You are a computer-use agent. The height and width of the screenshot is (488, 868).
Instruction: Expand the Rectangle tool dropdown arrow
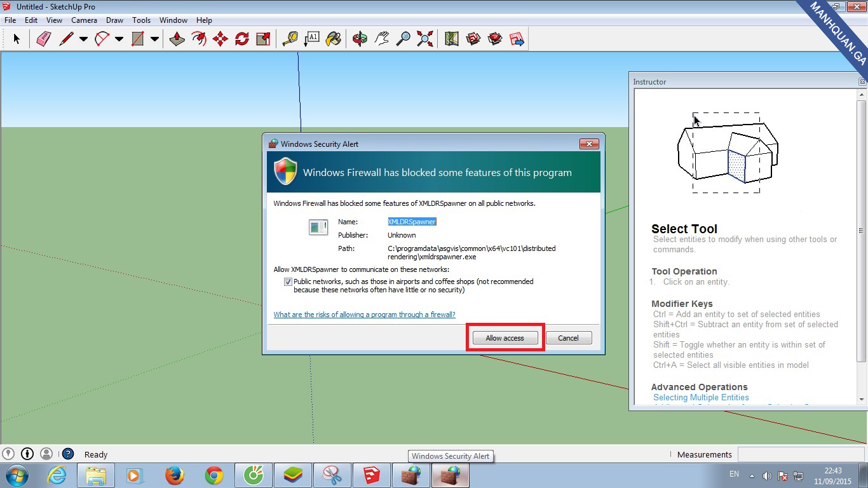tap(154, 39)
